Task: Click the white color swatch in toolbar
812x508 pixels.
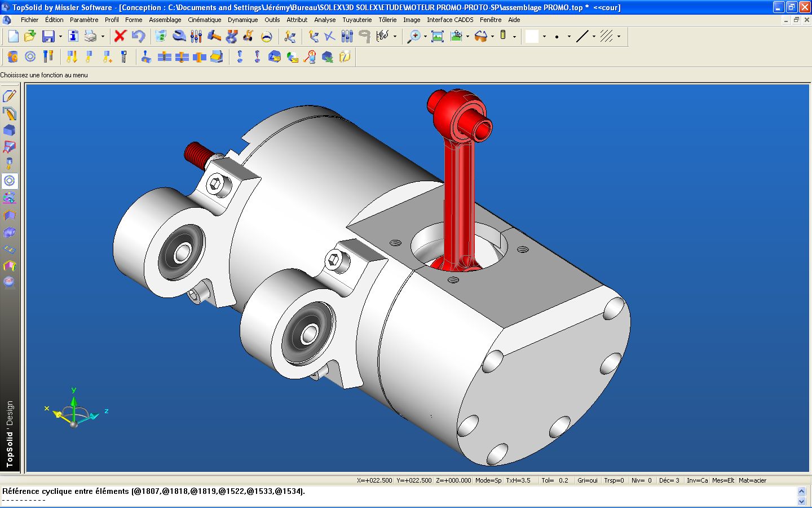Action: 532,36
